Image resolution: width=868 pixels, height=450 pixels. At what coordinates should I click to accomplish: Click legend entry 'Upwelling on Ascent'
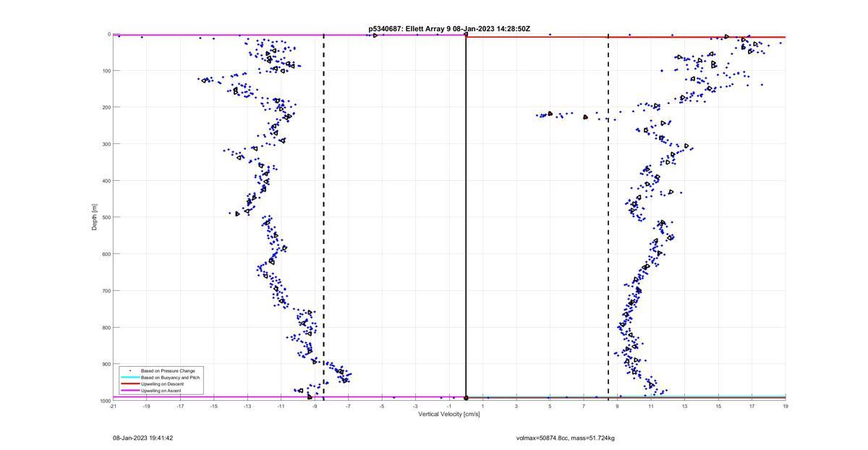pos(161,391)
